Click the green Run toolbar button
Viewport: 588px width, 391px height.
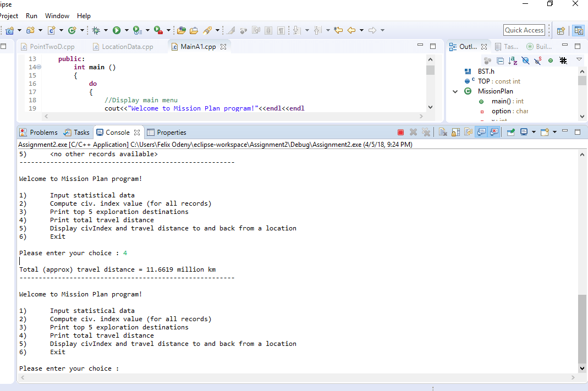coord(117,30)
